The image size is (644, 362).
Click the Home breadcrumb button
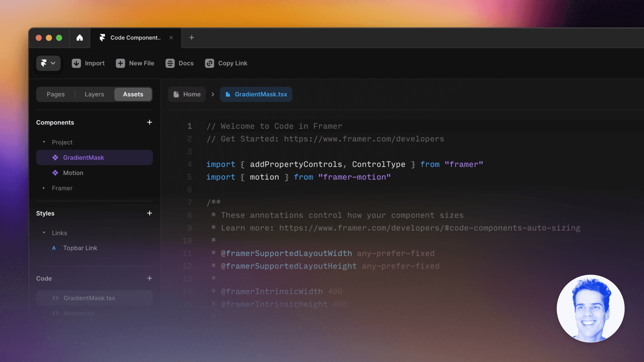[x=187, y=94]
